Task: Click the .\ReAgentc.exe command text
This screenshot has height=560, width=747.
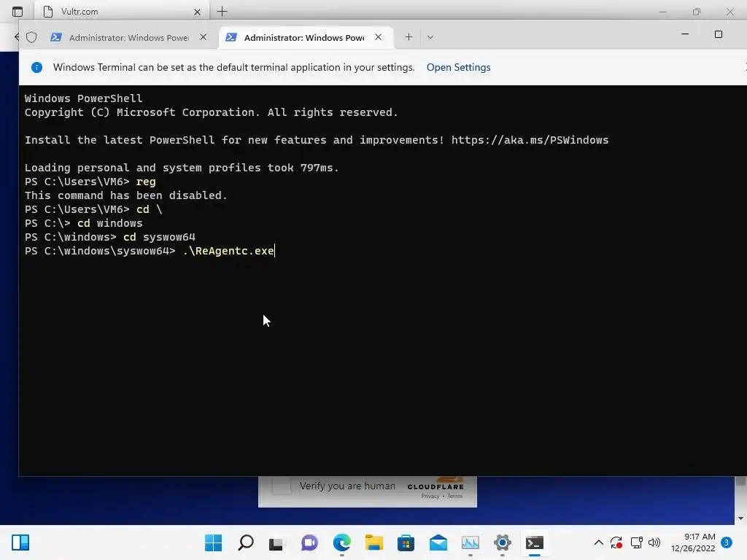Action: [x=228, y=251]
